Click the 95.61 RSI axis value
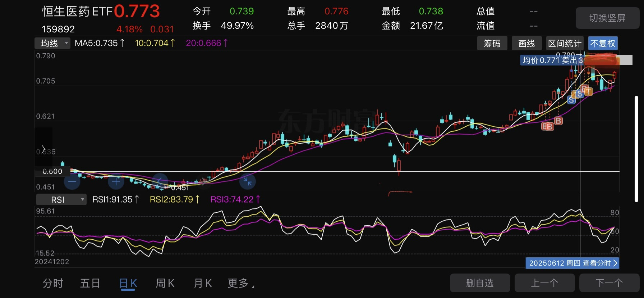The width and height of the screenshot is (644, 298). pyautogui.click(x=45, y=211)
